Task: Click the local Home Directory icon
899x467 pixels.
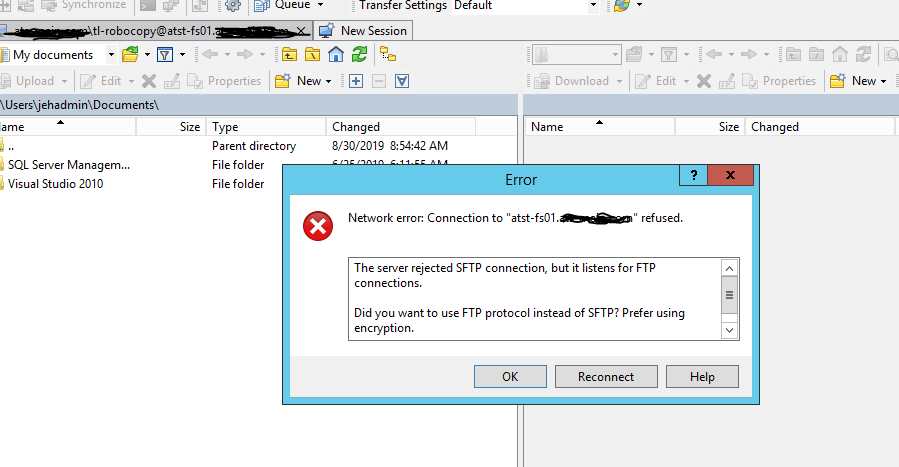Action: (x=336, y=55)
